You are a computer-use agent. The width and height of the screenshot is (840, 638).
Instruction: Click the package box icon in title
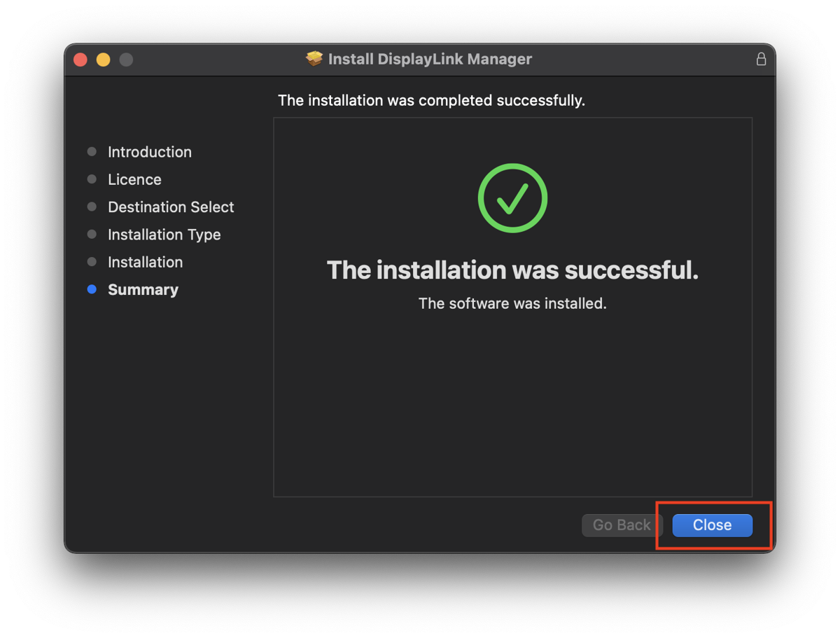(314, 59)
